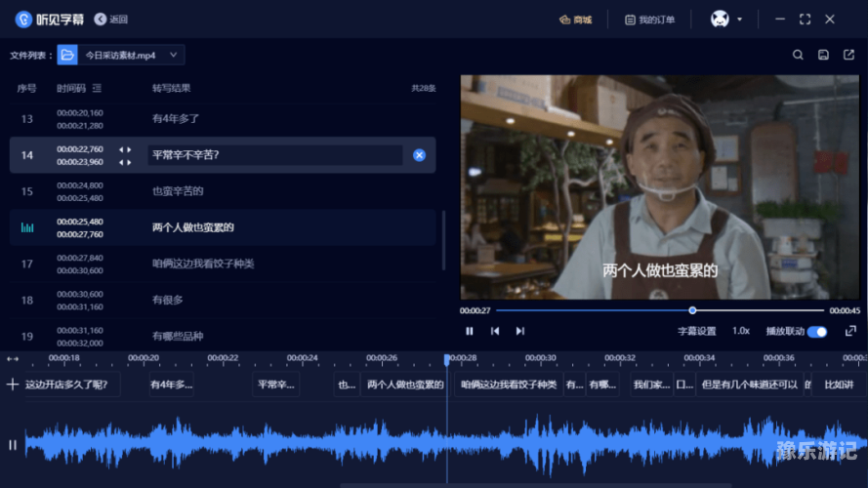Click the text field containing 平常辛不辛苦?
This screenshot has width=868, height=488.
[275, 155]
